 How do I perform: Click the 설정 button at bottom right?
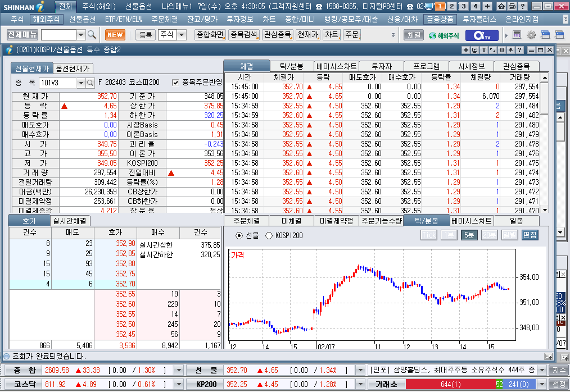point(559,384)
